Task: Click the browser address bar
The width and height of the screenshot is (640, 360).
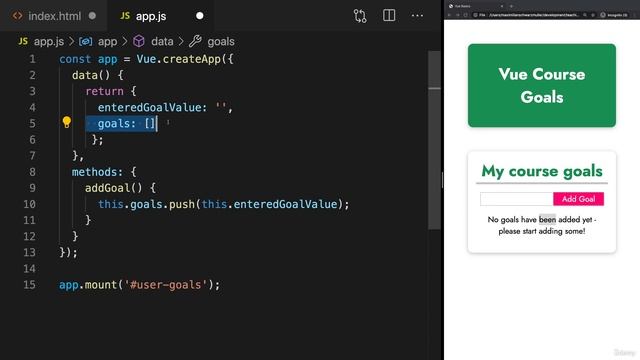Action: tap(535, 15)
